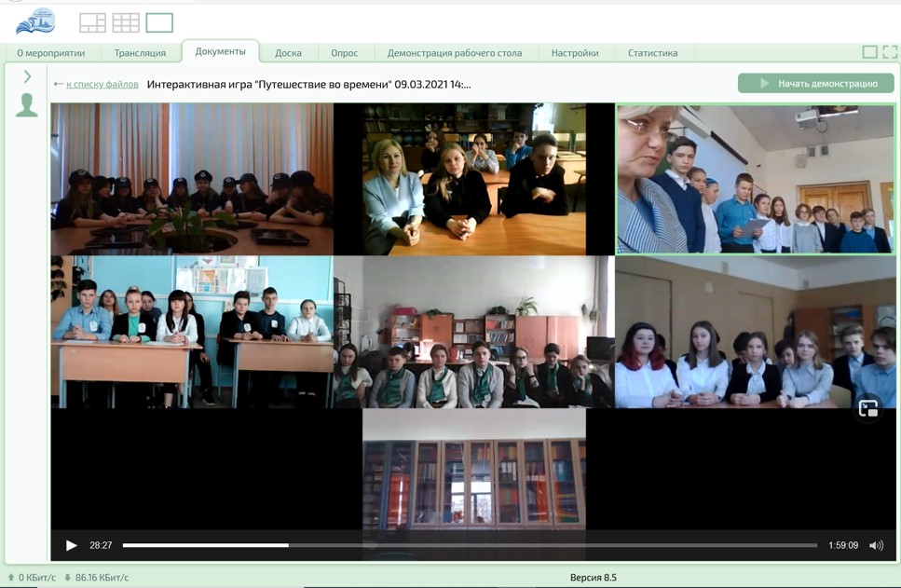Click the picture-in-picture icon on video
The height and width of the screenshot is (588, 901).
(x=867, y=408)
